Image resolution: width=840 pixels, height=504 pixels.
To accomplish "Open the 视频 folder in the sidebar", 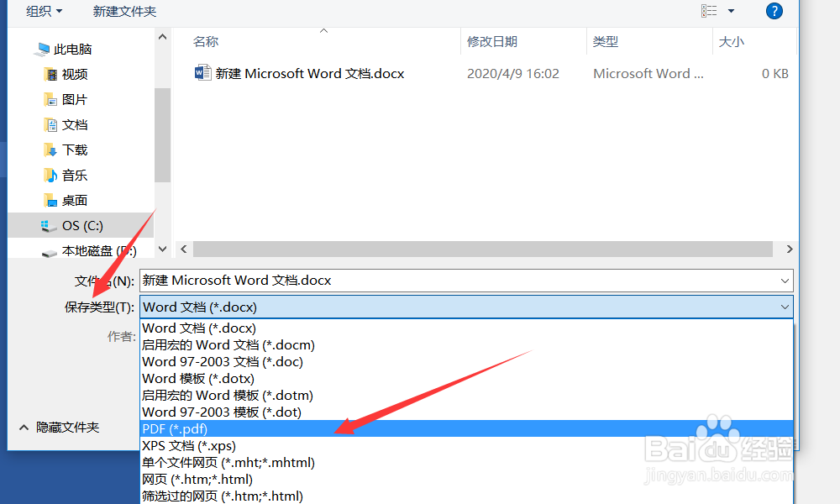I will [x=75, y=75].
